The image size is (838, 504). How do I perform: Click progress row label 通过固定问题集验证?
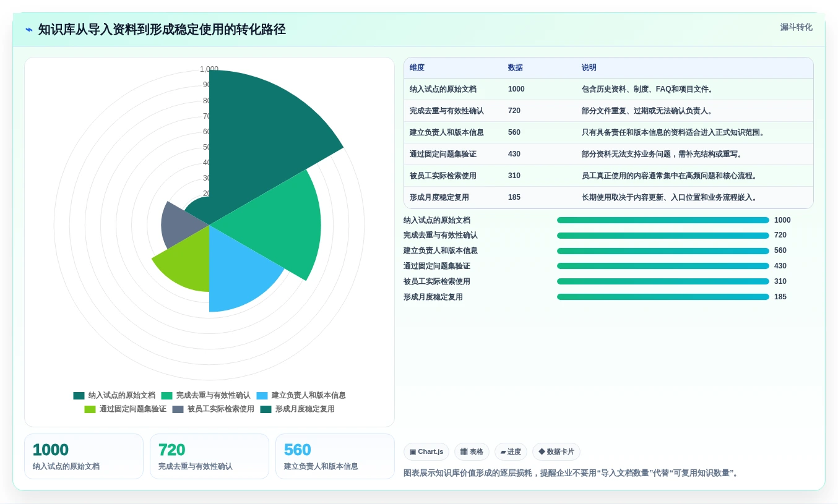point(437,266)
